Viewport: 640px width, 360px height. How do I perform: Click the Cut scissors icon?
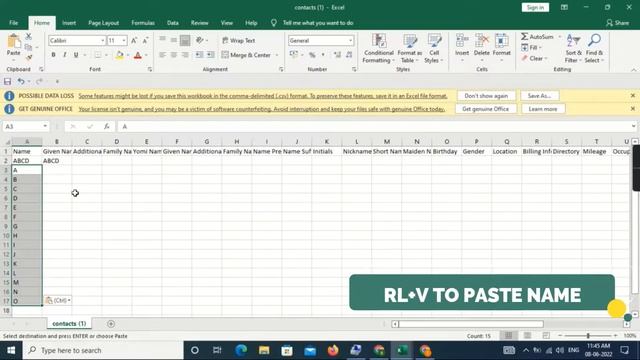tap(29, 36)
